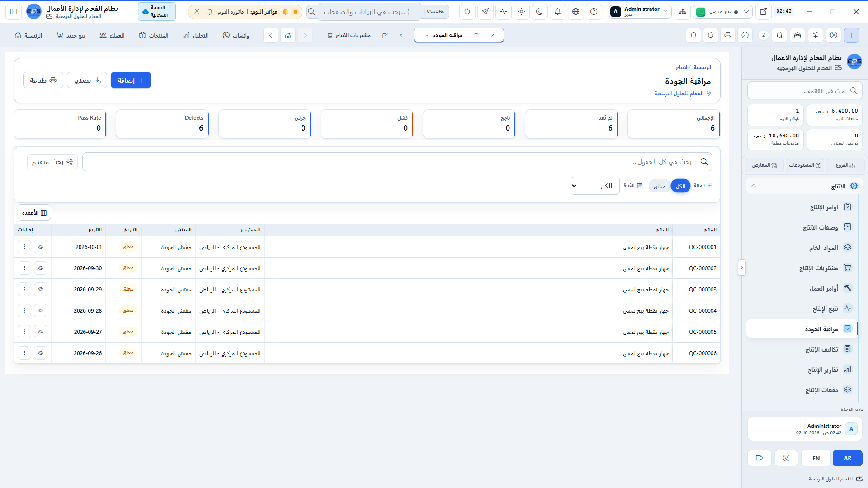Open the home icon in tab bar

(288, 35)
